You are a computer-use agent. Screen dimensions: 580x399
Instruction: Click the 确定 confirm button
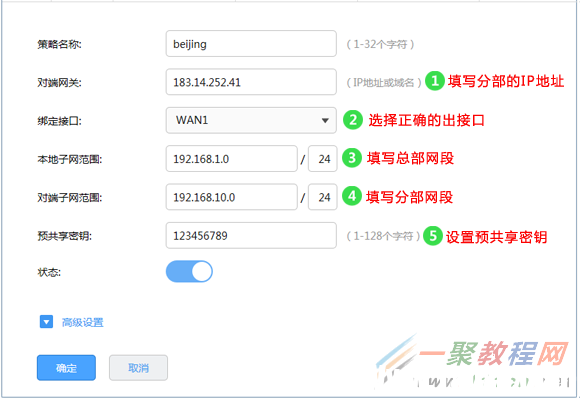click(66, 368)
